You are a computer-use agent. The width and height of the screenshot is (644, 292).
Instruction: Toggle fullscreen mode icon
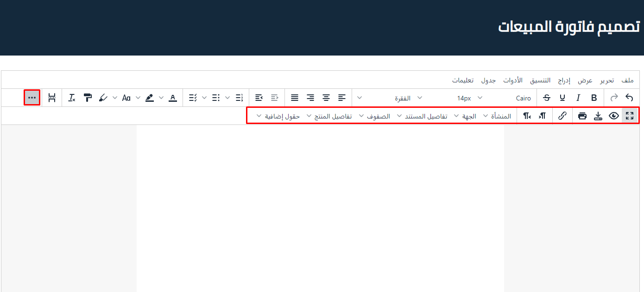[629, 116]
